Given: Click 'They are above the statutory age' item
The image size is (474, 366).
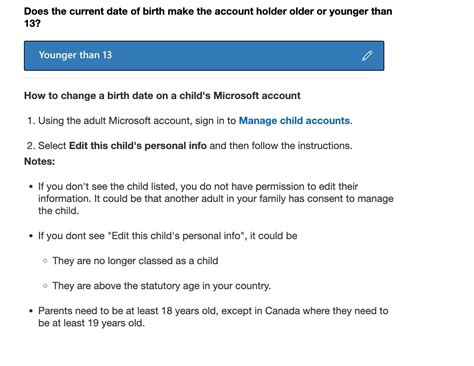Looking at the screenshot, I should point(162,286).
